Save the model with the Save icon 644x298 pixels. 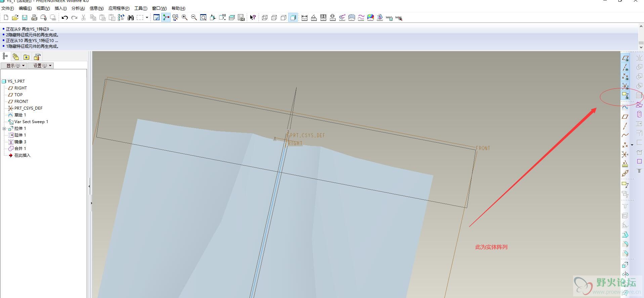(25, 17)
